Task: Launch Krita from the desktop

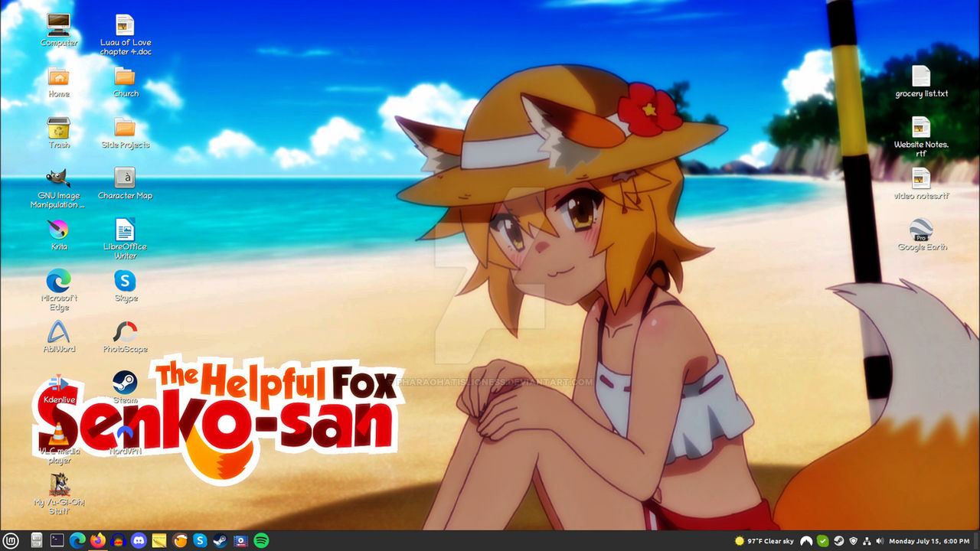Action: [58, 230]
